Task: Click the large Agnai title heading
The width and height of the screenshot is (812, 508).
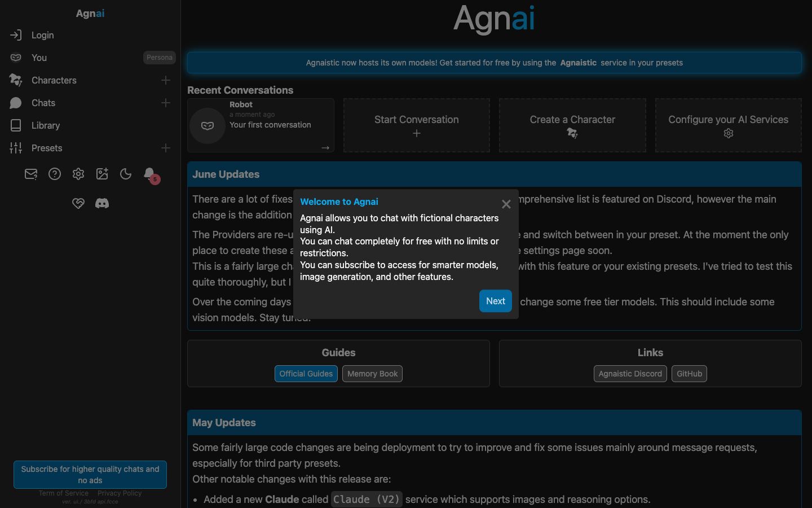Action: click(495, 19)
